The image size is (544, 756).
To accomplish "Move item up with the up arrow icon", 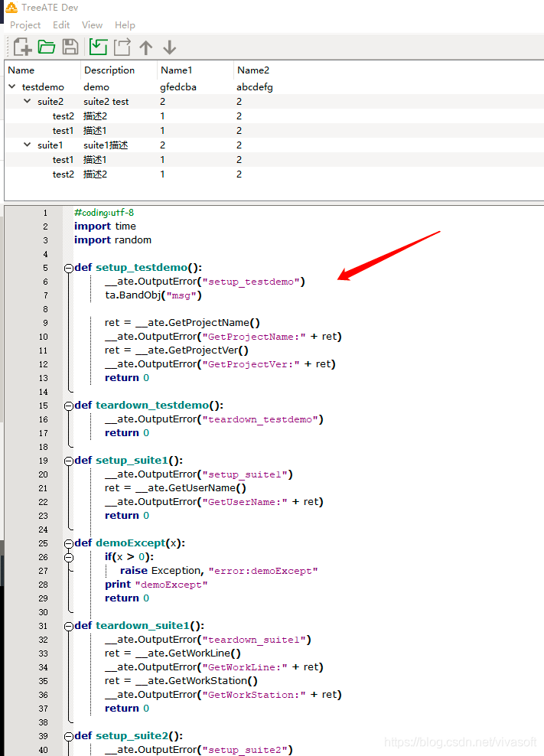I will 145,47.
